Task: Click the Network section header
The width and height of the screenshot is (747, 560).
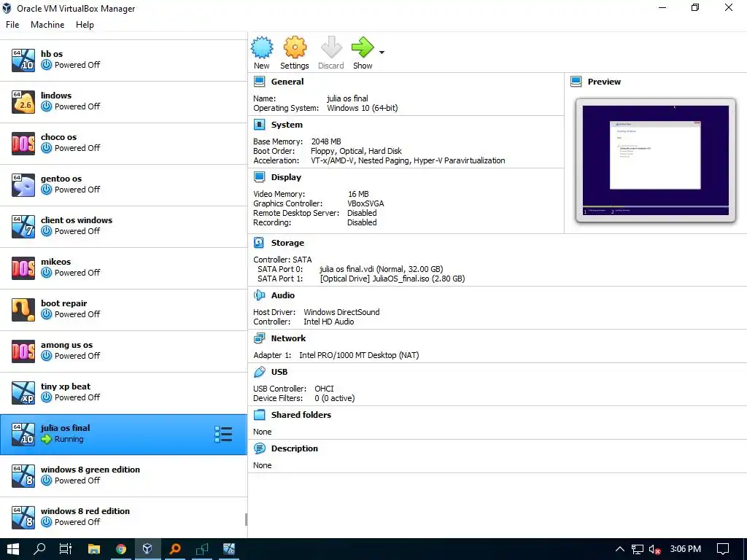Action: pyautogui.click(x=288, y=338)
